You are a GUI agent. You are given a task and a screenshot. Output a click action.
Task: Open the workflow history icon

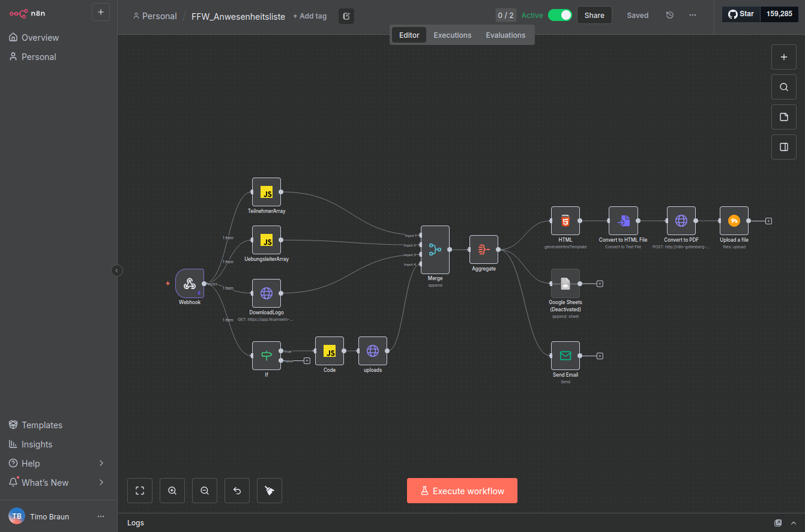[670, 16]
